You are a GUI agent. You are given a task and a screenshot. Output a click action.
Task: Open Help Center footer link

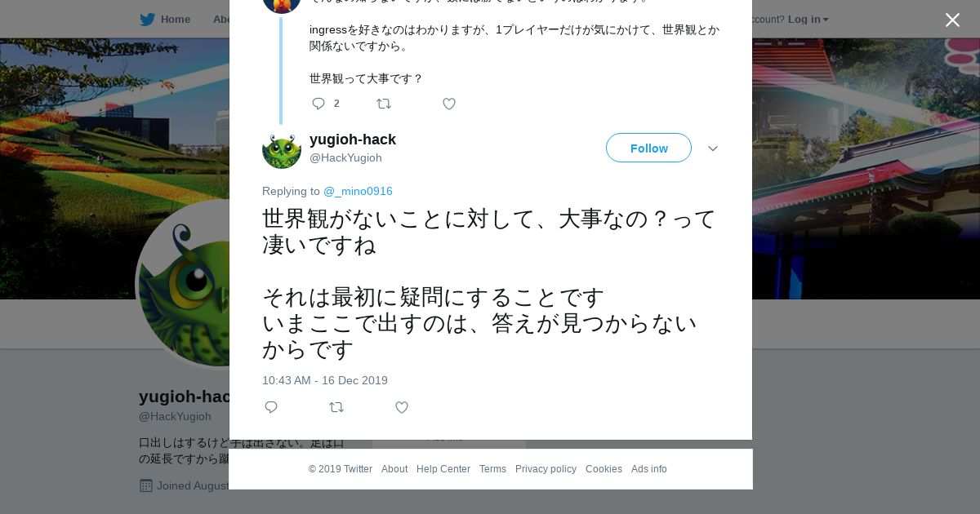click(443, 469)
